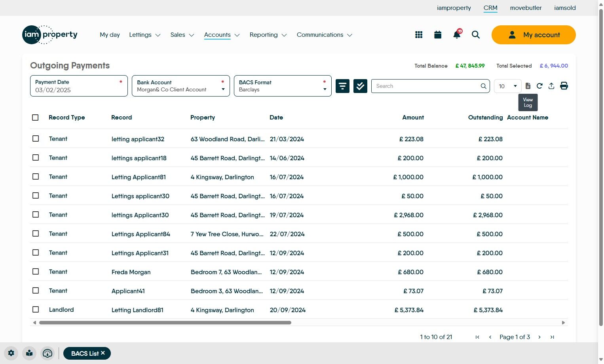Viewport: 604px width, 364px height.
Task: Open the BACS Format dropdown
Action: point(283,86)
